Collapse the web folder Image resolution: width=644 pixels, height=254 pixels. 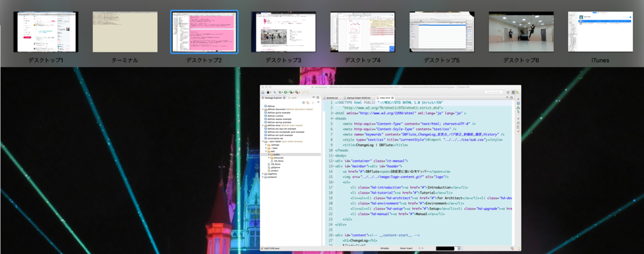(266, 151)
